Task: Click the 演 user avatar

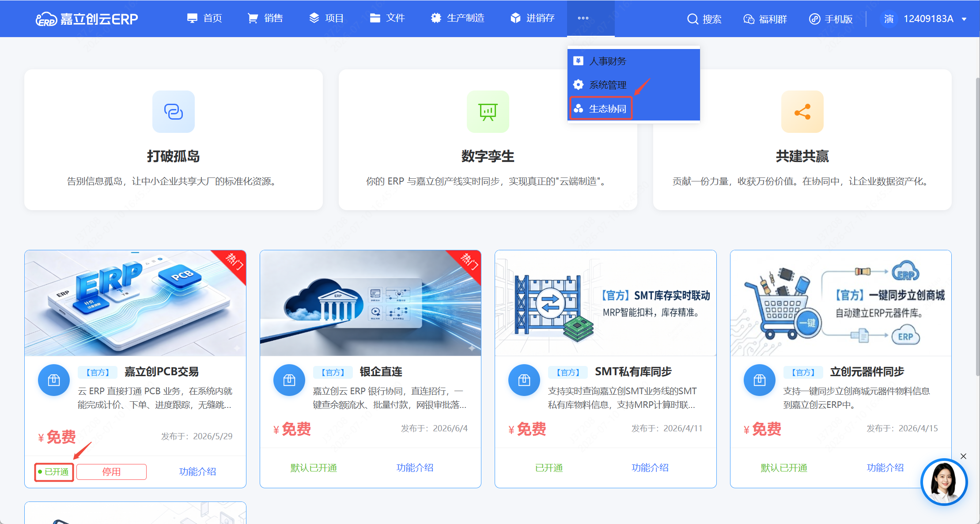Action: pos(889,19)
